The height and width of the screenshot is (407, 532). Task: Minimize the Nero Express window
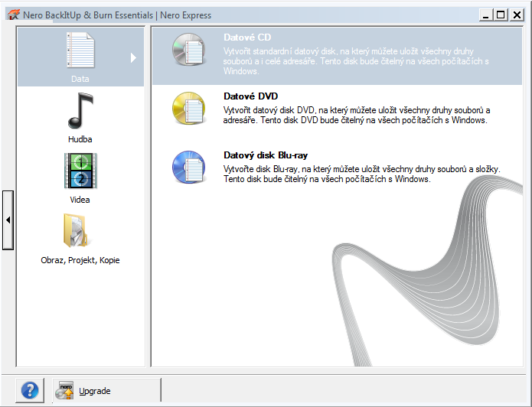(x=486, y=15)
